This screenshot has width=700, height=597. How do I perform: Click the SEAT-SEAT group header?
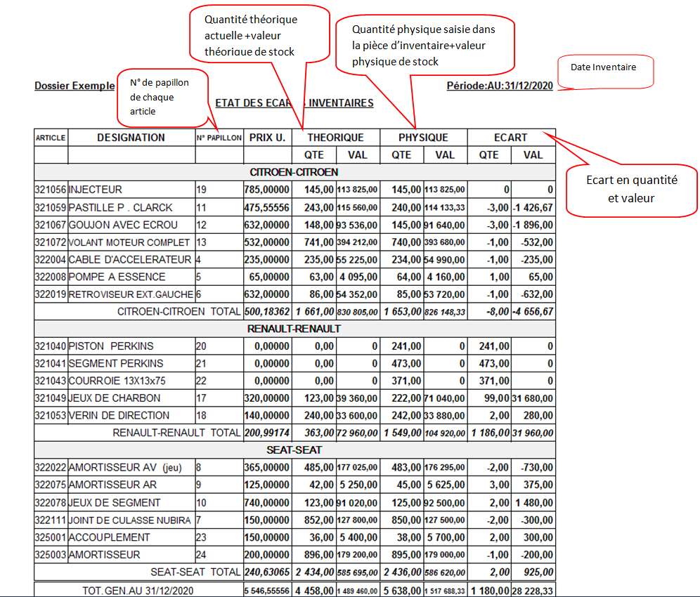point(294,450)
